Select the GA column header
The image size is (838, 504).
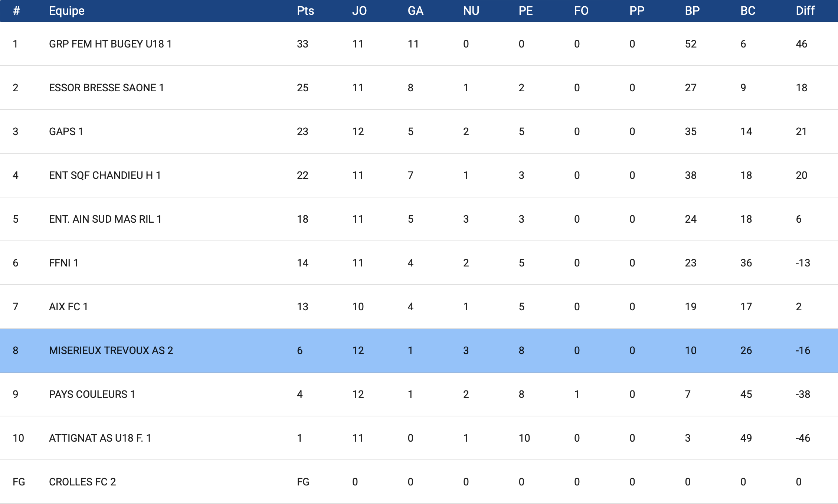tap(415, 11)
